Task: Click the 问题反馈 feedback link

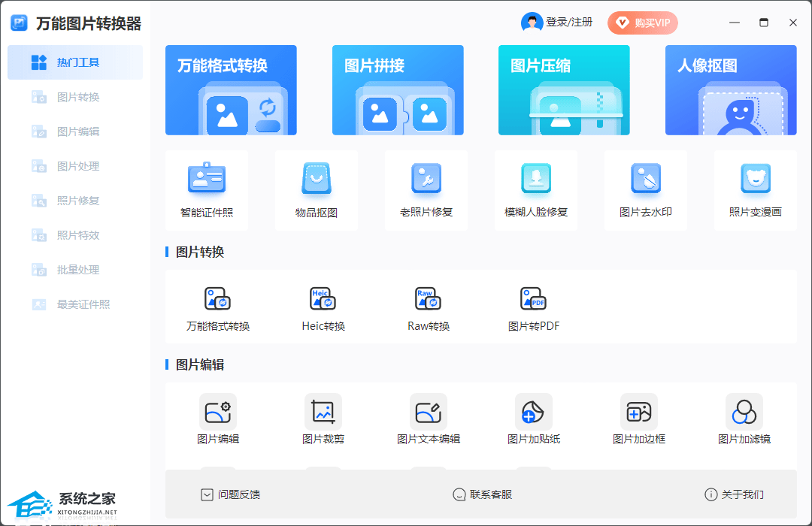Action: [231, 494]
